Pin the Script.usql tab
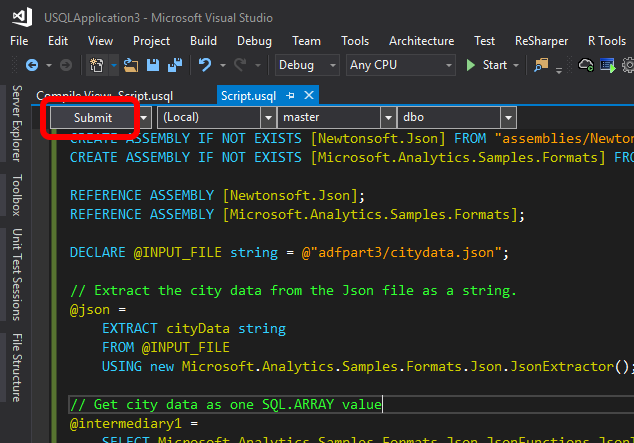The image size is (634, 443). point(290,96)
